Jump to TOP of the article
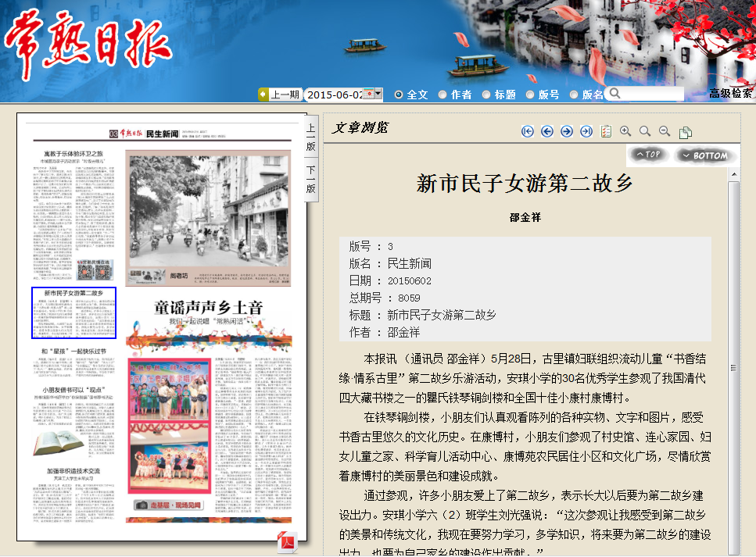Screen dimensions: 756x557 click(648, 154)
